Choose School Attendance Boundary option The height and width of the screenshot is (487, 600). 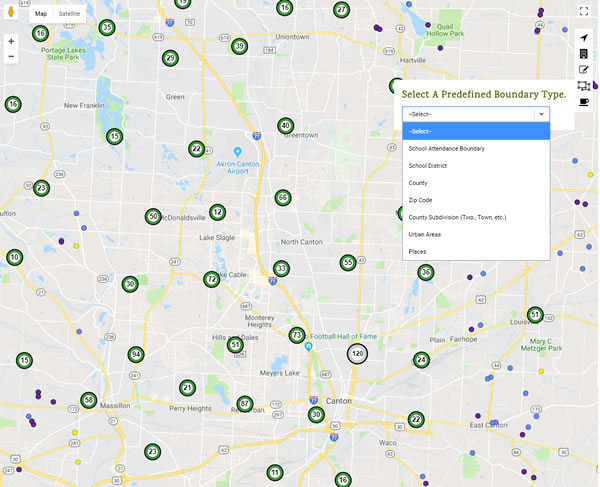coord(446,149)
